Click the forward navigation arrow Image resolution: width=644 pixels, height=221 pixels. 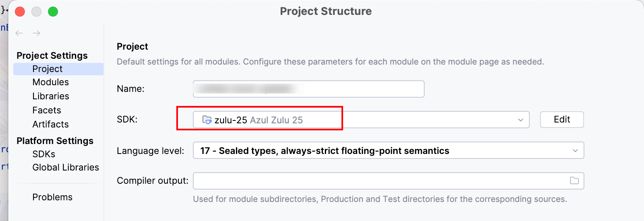click(x=36, y=33)
